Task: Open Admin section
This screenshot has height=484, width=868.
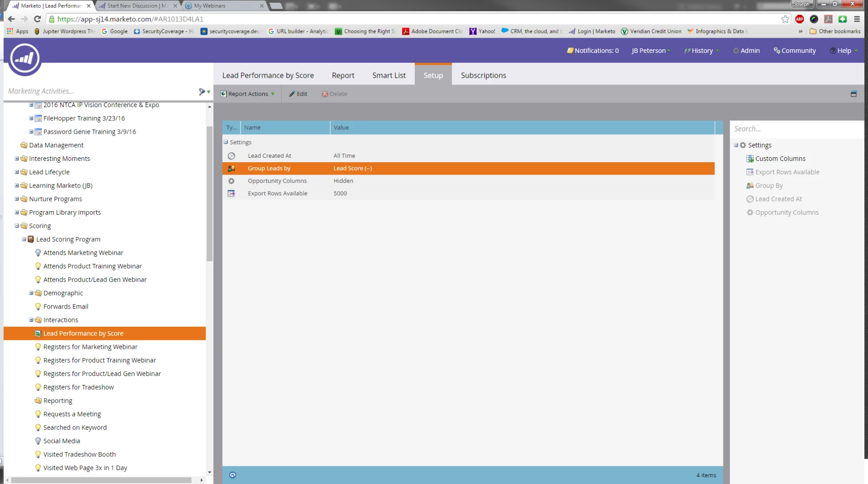Action: click(746, 51)
